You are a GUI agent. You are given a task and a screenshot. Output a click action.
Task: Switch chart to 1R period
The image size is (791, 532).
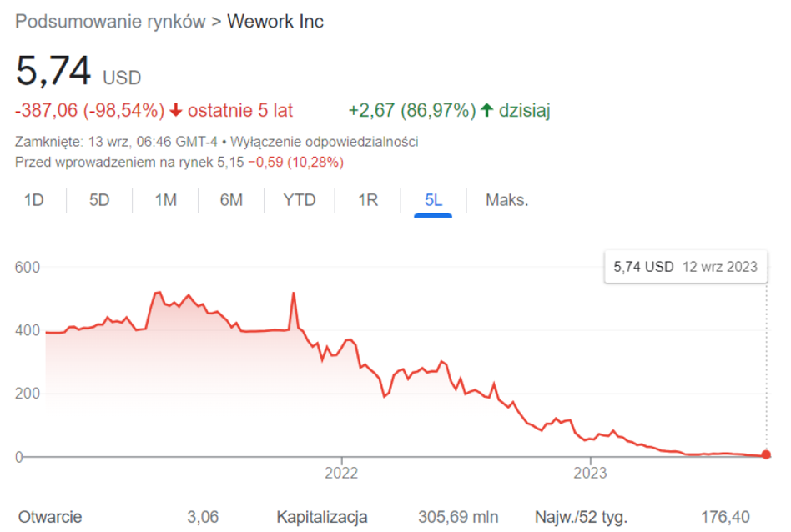click(x=367, y=200)
